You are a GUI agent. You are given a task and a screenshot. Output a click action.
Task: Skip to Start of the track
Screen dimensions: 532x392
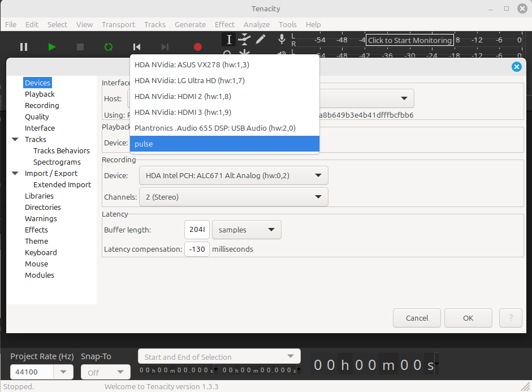(137, 47)
